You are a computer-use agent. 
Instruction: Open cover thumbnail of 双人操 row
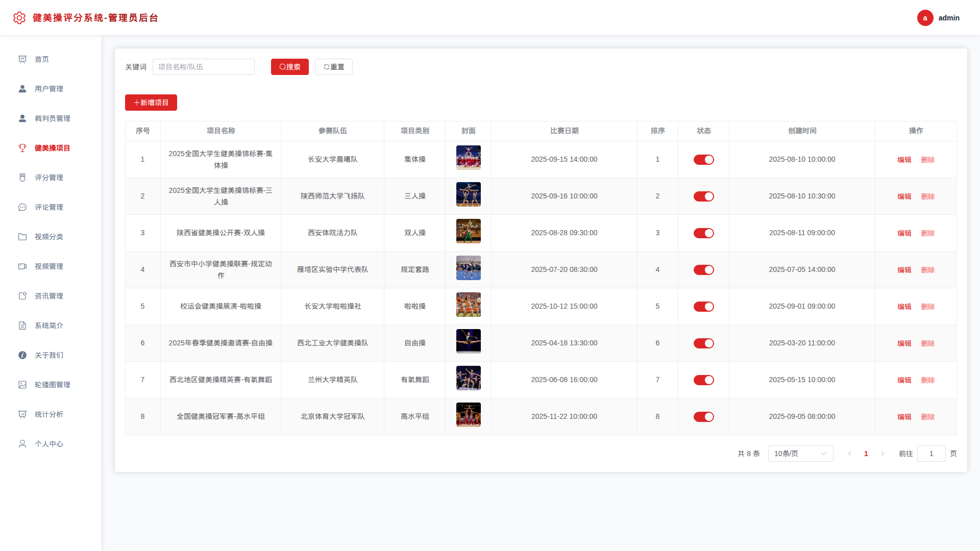(468, 231)
